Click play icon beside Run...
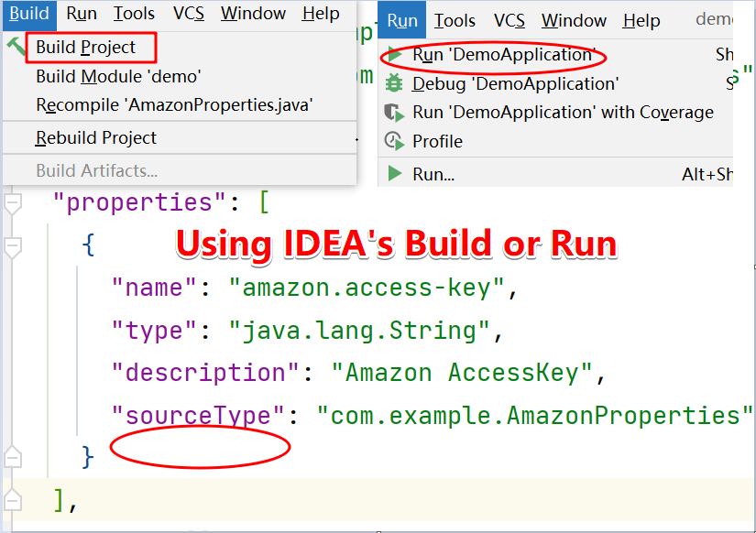The height and width of the screenshot is (533, 756). pyautogui.click(x=395, y=173)
